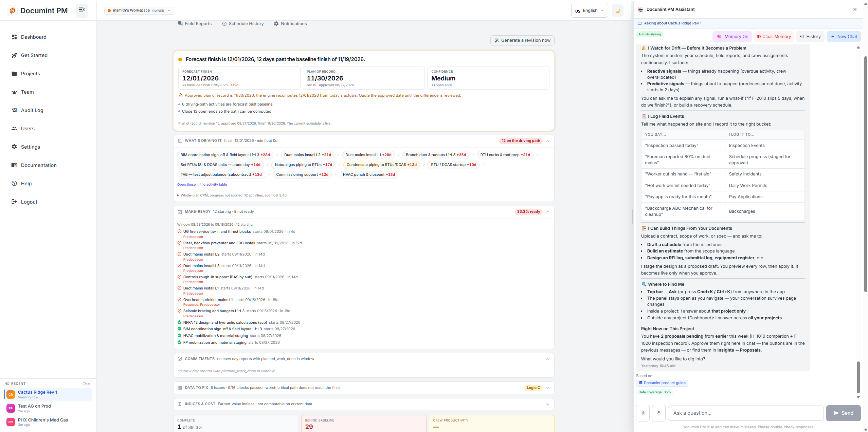Click the assistant chat scrollbar thumb
Screen dimensions: 868x432
pyautogui.click(x=858, y=377)
